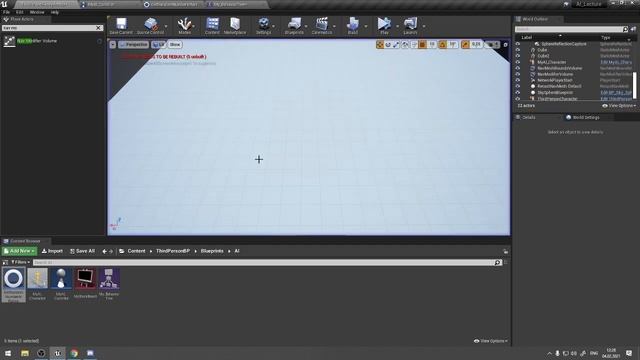Click the Unreal Editor taskbar icon
The height and width of the screenshot is (360, 640).
(x=58, y=353)
